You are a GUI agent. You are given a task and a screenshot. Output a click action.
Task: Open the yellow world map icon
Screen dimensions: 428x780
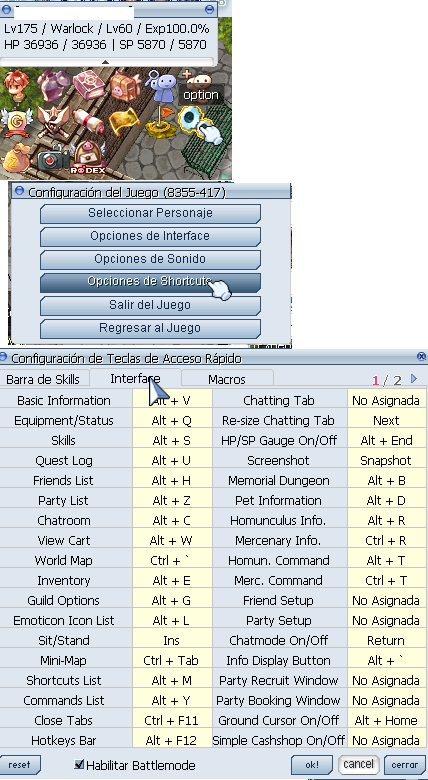124,120
